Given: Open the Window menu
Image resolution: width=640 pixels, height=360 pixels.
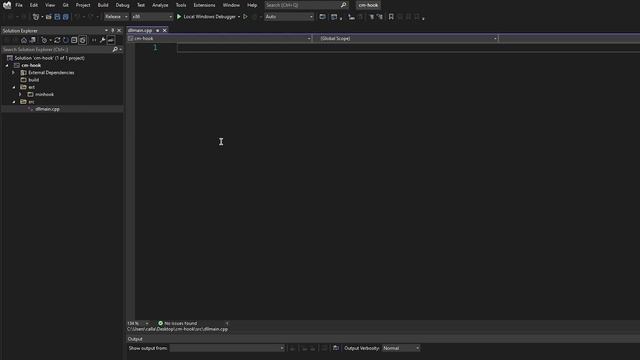Looking at the screenshot, I should tap(231, 5).
